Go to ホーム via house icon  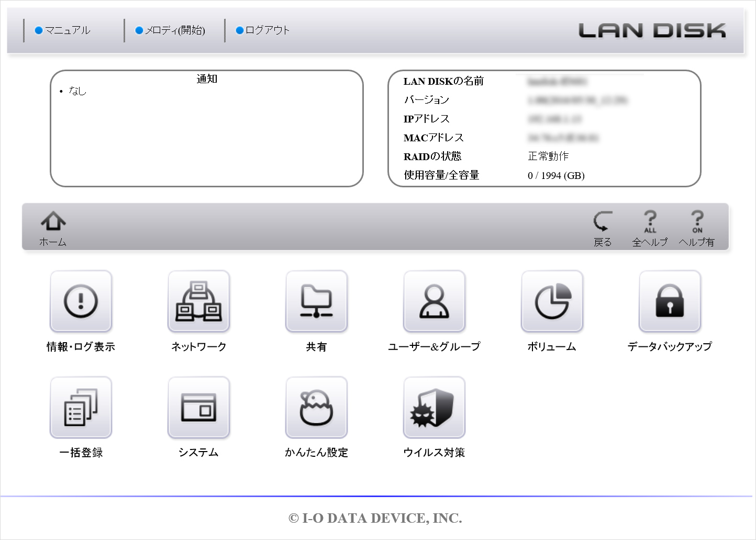coord(53,221)
